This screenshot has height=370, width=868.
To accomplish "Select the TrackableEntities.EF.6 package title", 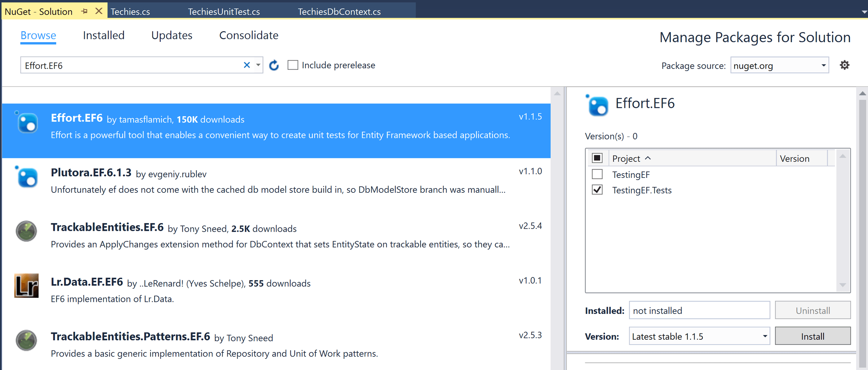I will point(107,227).
